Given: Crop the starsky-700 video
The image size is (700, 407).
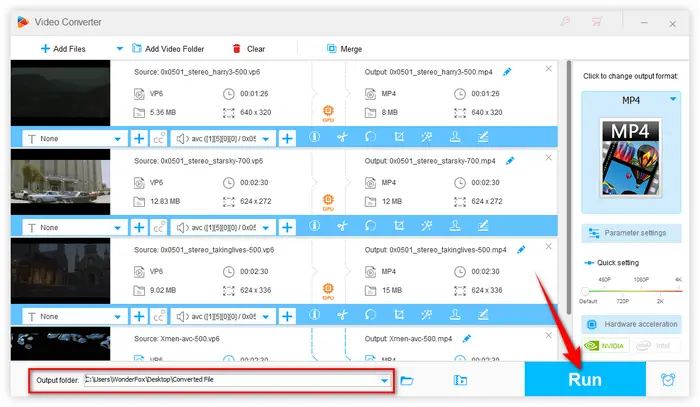Looking at the screenshot, I should point(399,226).
